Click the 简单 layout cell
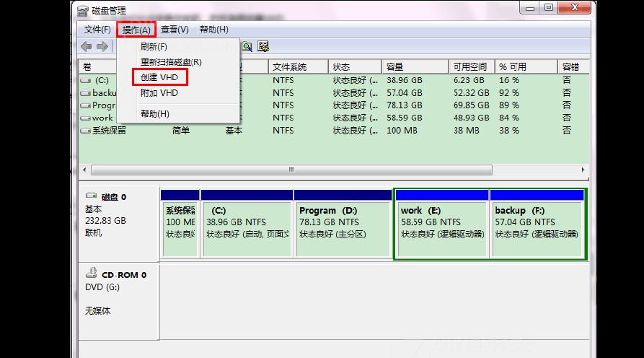 [181, 131]
